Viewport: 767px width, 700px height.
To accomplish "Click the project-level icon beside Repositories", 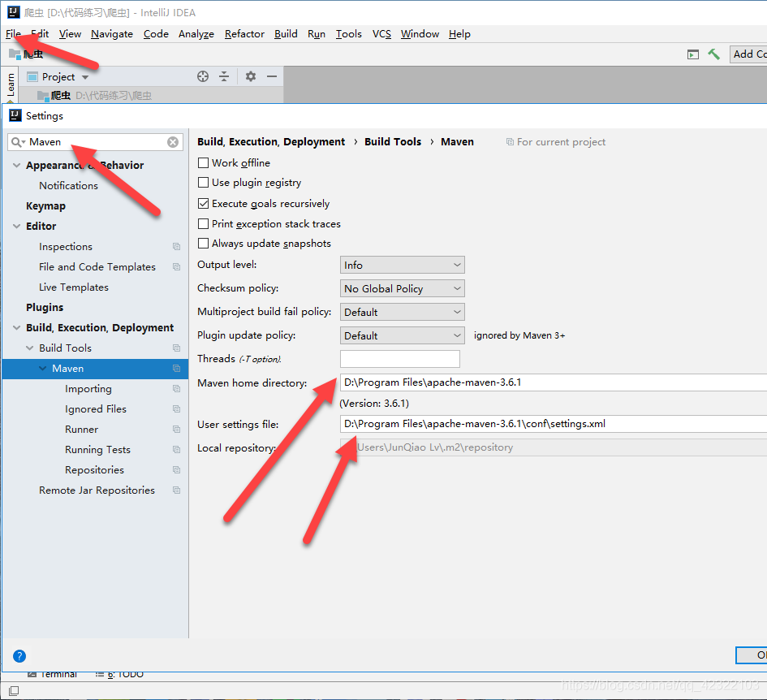I will [x=177, y=470].
